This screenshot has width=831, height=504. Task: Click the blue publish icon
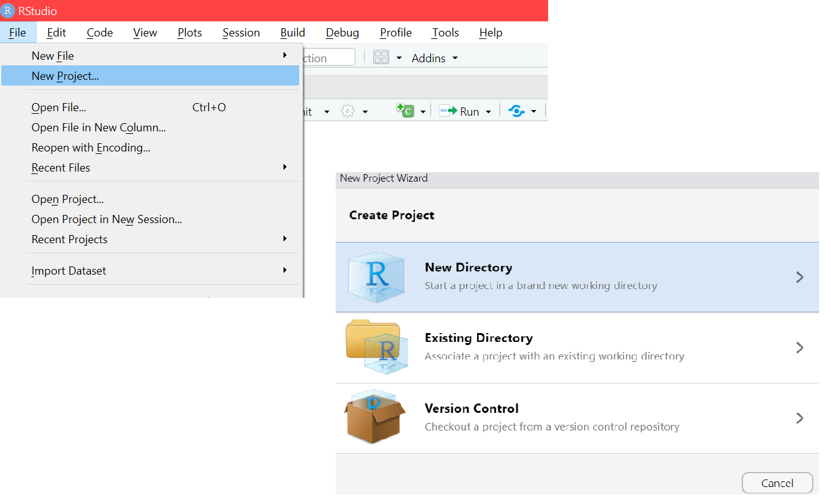pos(516,111)
